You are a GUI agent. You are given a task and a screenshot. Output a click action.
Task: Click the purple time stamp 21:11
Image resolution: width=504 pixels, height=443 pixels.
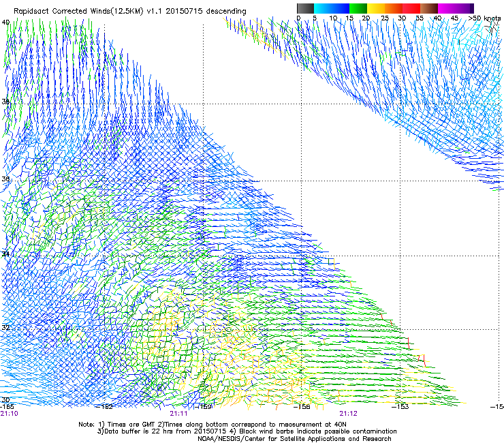pyautogui.click(x=178, y=414)
